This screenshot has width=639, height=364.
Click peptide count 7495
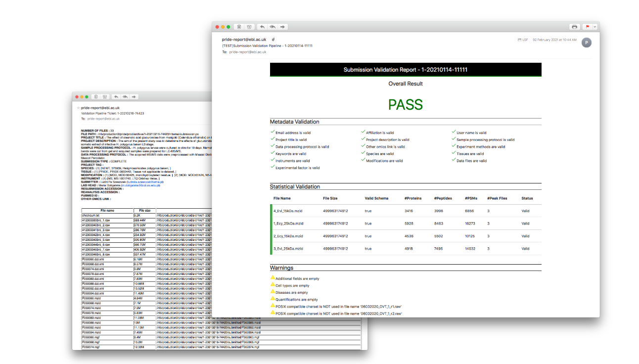pos(438,249)
